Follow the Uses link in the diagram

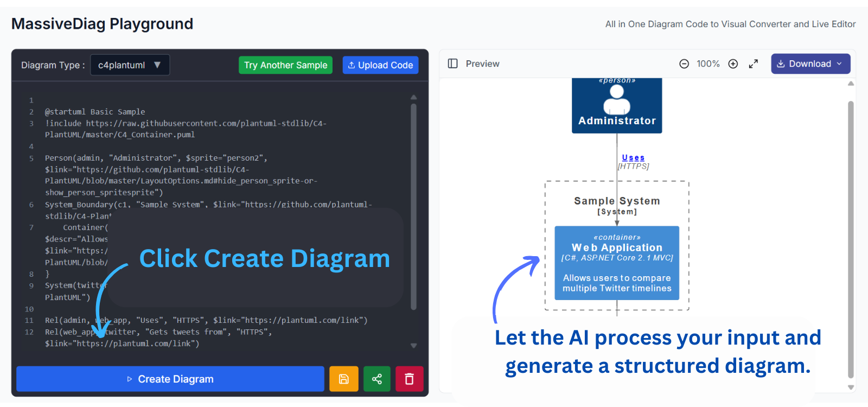pyautogui.click(x=633, y=158)
